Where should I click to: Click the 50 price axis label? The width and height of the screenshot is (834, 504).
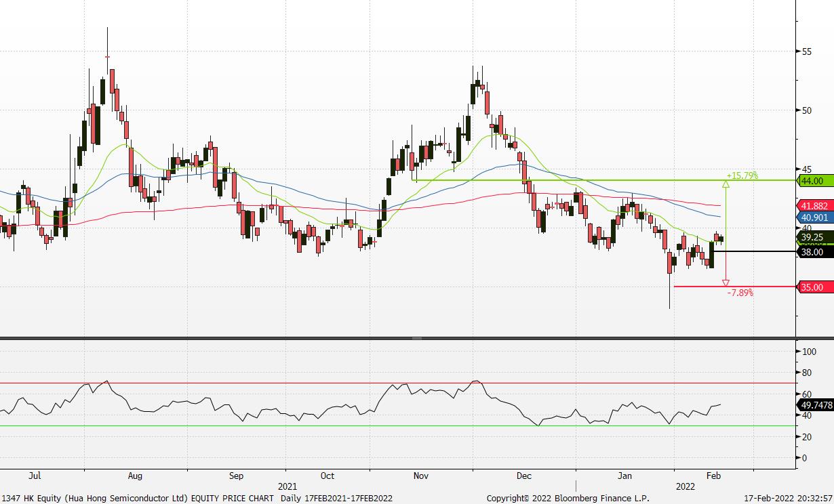807,110
